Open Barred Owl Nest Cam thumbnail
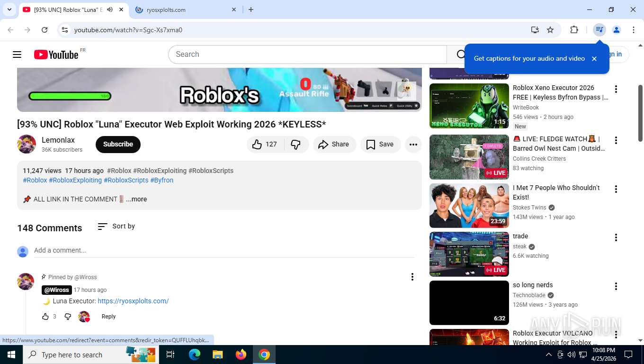The width and height of the screenshot is (644, 364). click(x=469, y=157)
